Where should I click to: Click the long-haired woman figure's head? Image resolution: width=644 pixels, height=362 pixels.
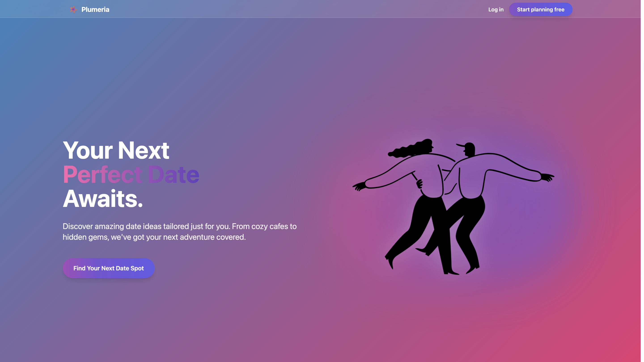pyautogui.click(x=428, y=146)
